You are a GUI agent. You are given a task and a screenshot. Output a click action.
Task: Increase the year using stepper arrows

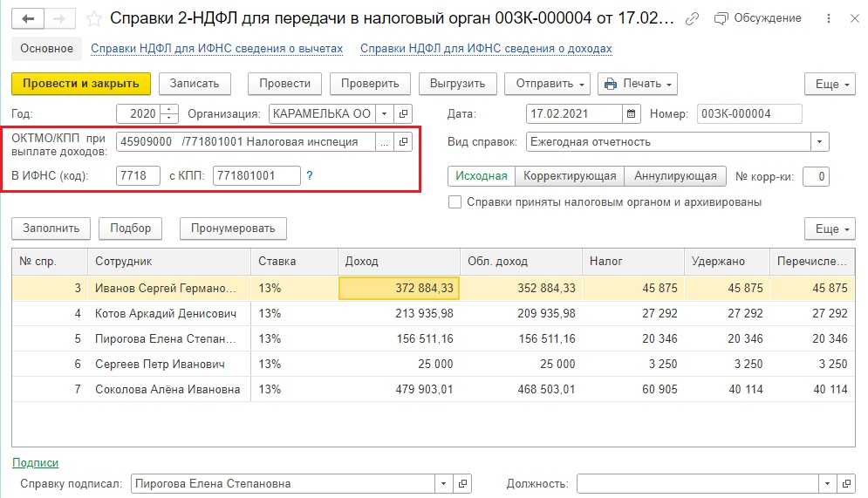click(x=169, y=109)
